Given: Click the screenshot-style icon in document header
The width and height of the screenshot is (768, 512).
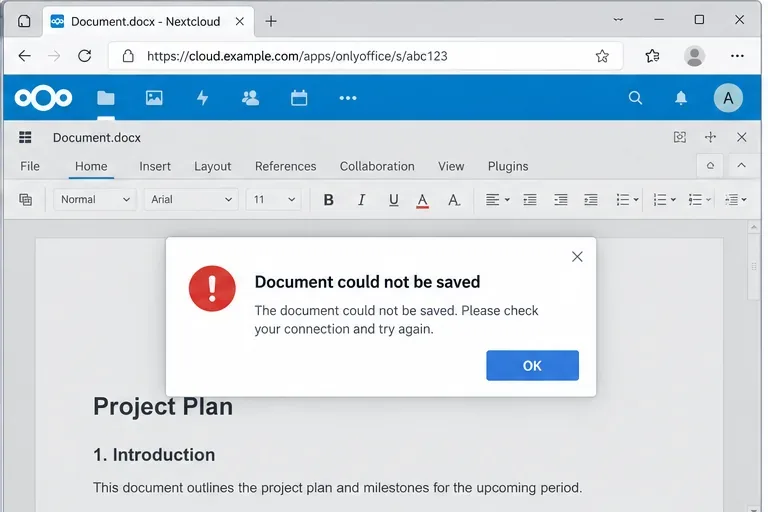Looking at the screenshot, I should coord(679,137).
